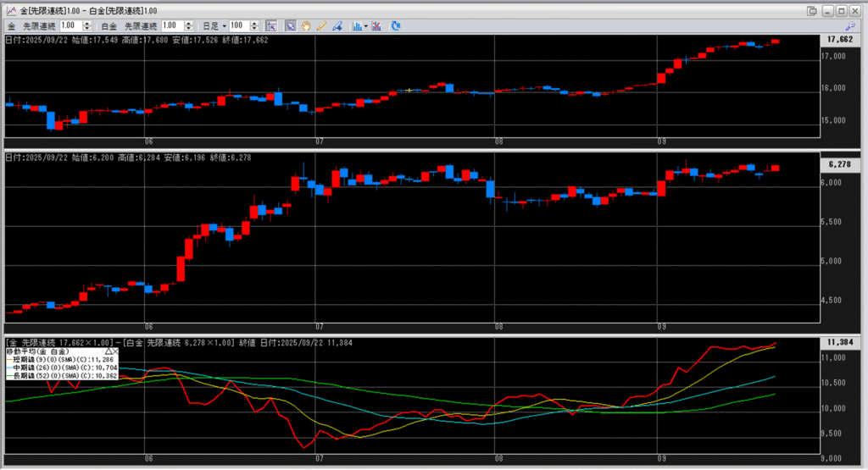Screen dimensions: 868x470
Task: Collapse the 移動平均 legend with triangle
Action: [107, 350]
